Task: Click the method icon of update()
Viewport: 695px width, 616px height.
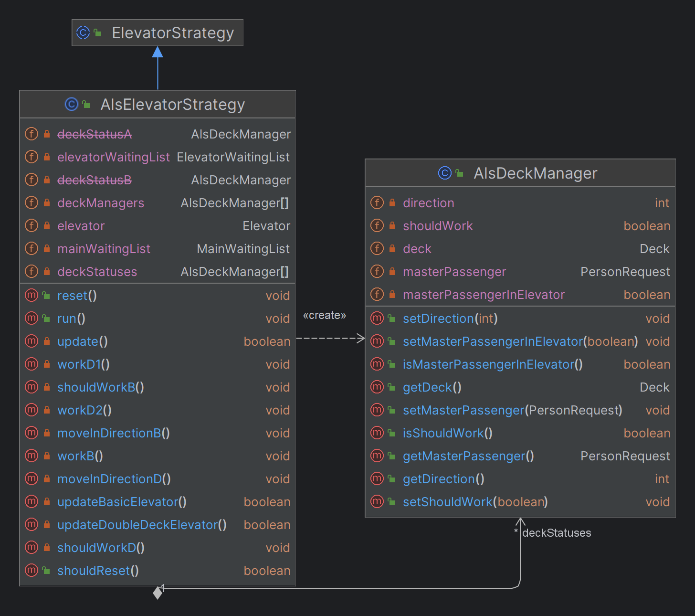Action: tap(32, 341)
